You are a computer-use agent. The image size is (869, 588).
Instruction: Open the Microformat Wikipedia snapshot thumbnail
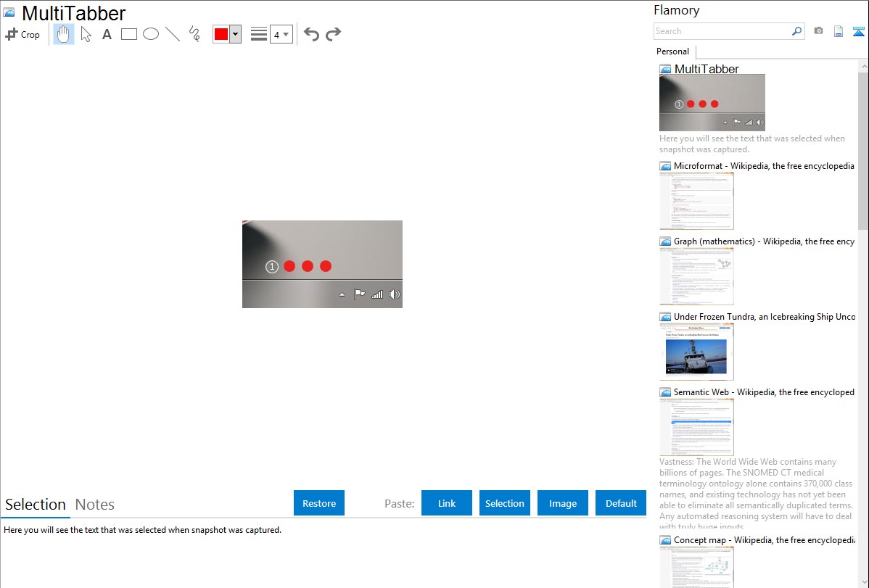[x=696, y=201]
